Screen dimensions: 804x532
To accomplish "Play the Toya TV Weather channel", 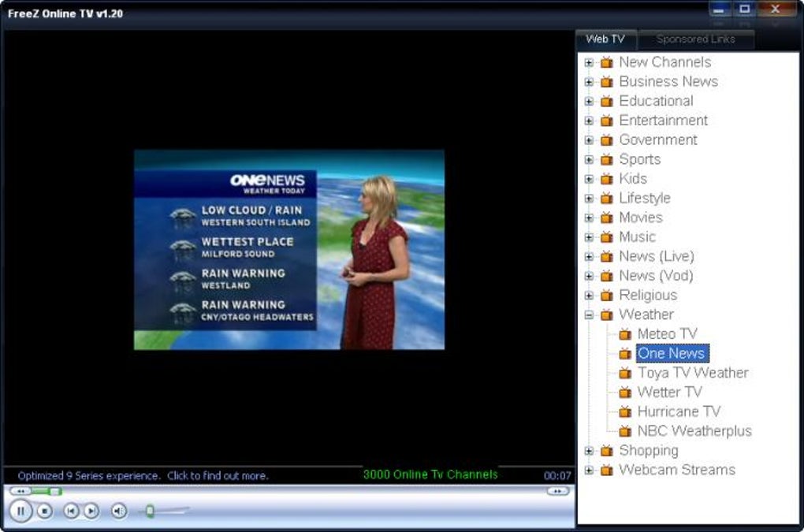I will [x=693, y=373].
